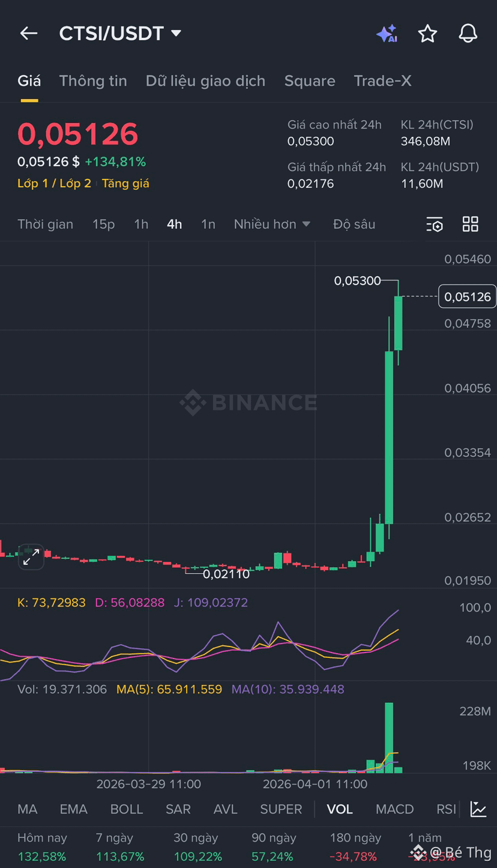Tap the 24h high value 0,05300
The height and width of the screenshot is (868, 497).
pyautogui.click(x=311, y=142)
